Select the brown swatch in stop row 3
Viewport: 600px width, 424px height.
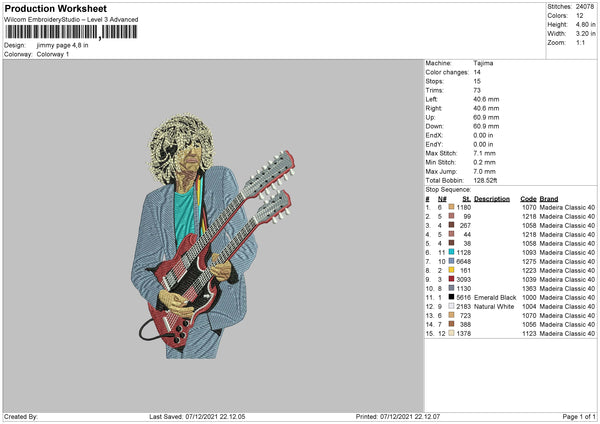pos(451,225)
